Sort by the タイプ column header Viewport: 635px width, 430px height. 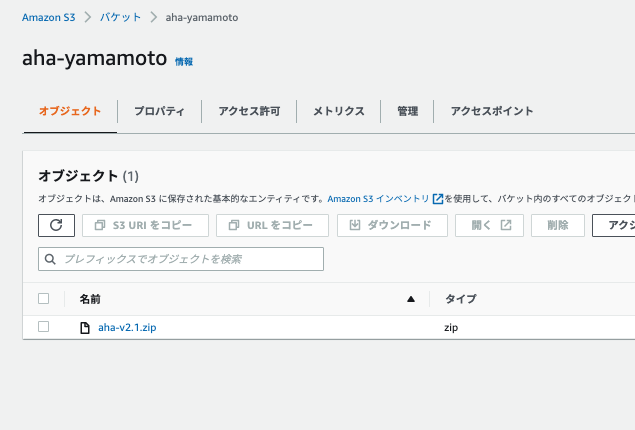(461, 299)
